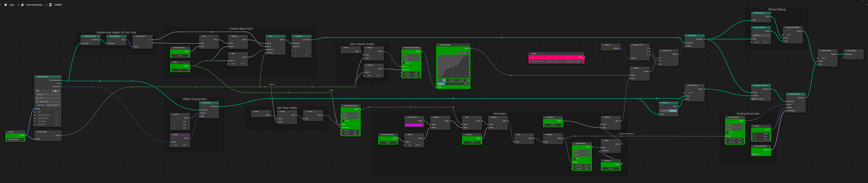Open Float dropdown in Map Horizontal Range node

pyautogui.click(x=411, y=56)
